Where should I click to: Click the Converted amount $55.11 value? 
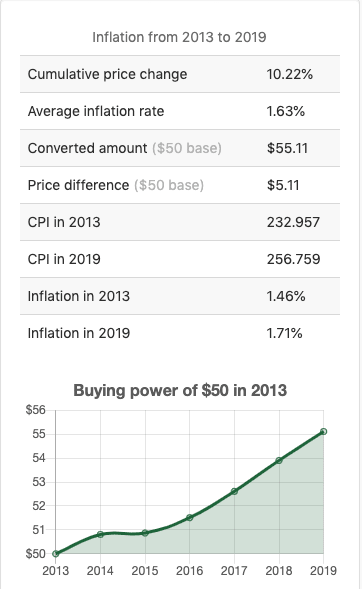click(x=287, y=148)
